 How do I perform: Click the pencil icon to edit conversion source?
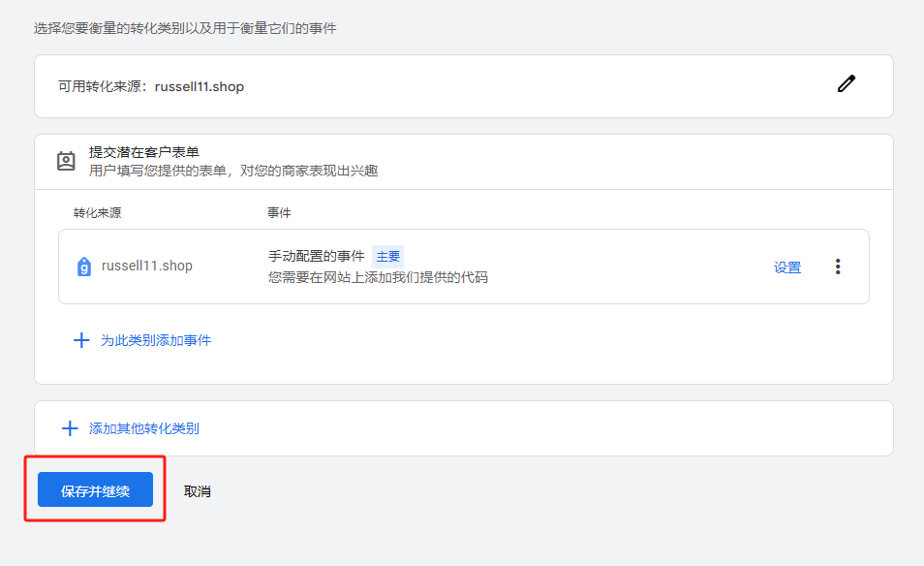846,84
